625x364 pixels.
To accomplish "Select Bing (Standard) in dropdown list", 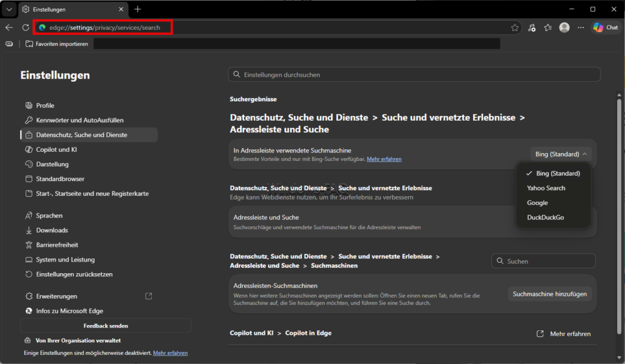I will [x=553, y=173].
